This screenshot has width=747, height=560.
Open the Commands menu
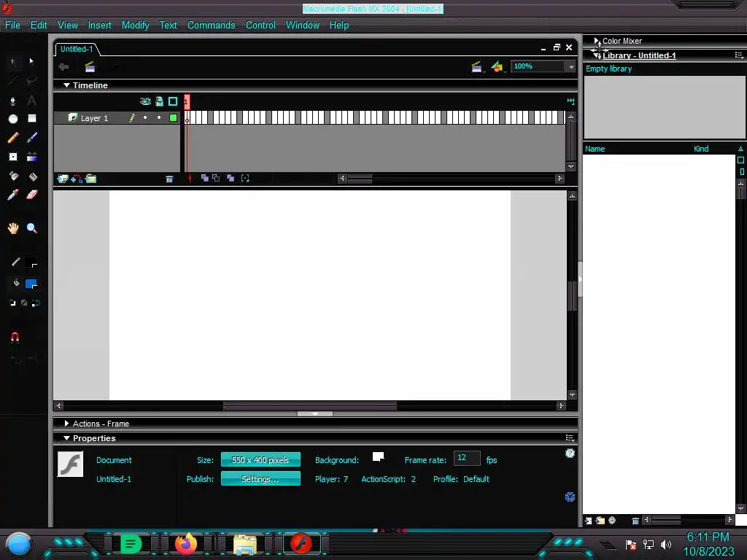click(211, 26)
